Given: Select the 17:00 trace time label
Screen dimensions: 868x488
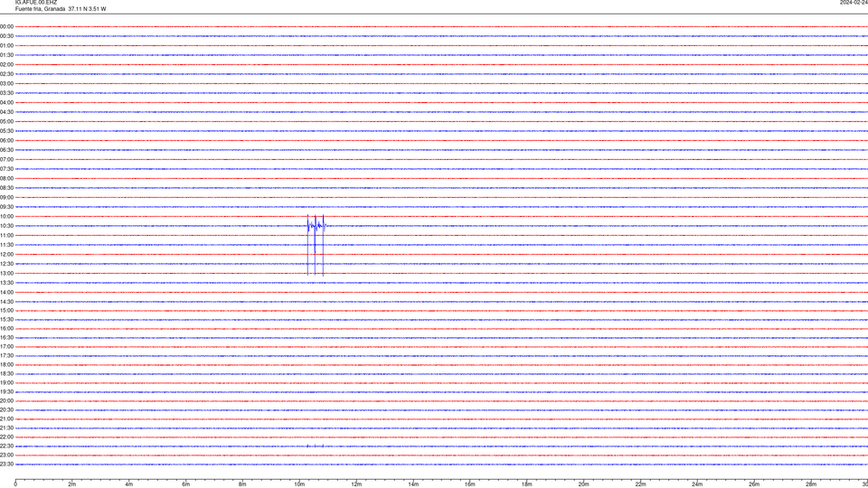Looking at the screenshot, I should [x=6, y=347].
